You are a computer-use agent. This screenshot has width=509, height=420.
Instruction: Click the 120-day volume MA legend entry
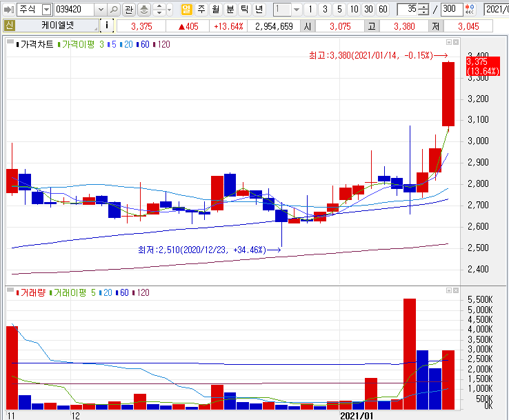point(141,293)
